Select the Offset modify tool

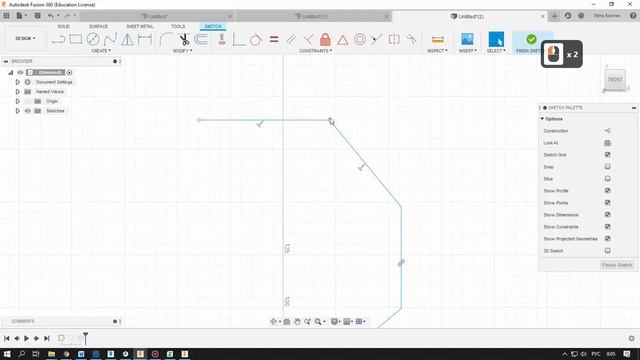pyautogui.click(x=201, y=40)
